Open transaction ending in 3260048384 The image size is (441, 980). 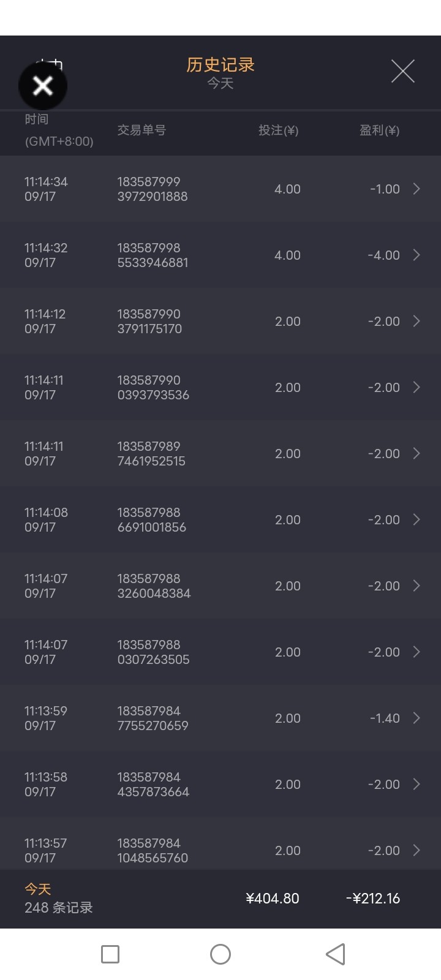coord(154,586)
